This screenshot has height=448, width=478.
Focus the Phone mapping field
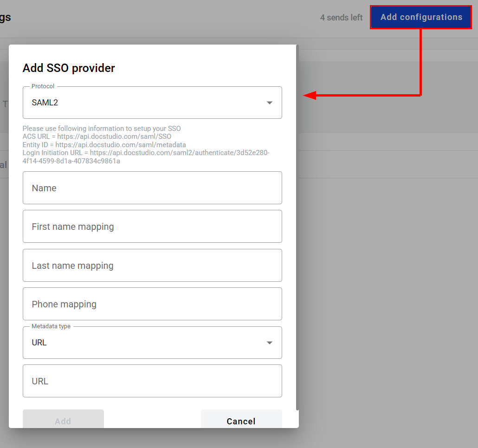click(152, 304)
